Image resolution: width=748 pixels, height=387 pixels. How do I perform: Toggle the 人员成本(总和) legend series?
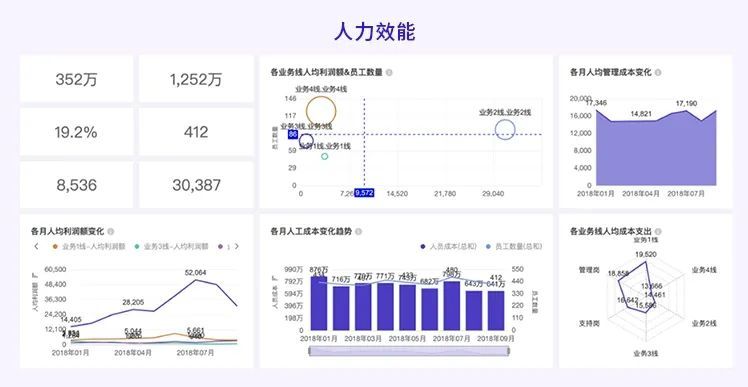tap(448, 247)
